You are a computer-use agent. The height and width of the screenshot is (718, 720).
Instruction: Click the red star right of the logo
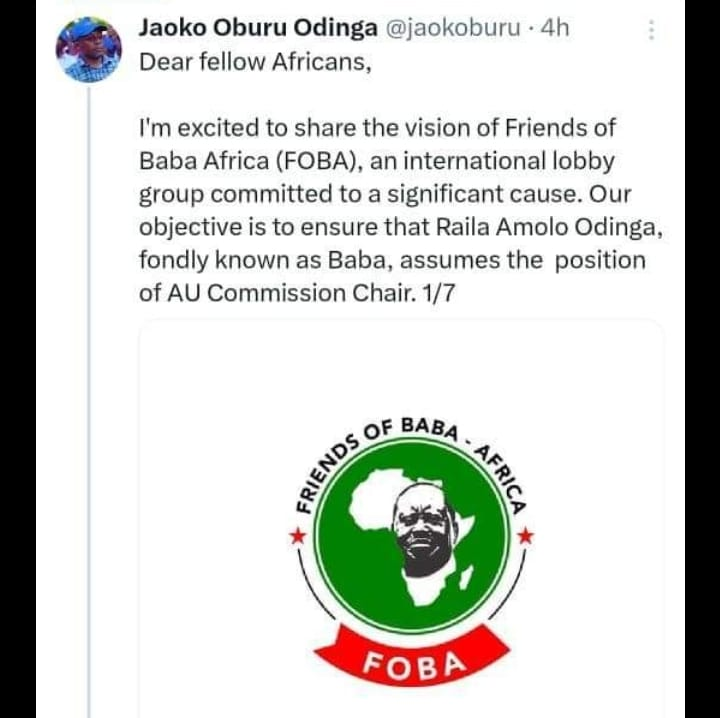click(x=526, y=537)
